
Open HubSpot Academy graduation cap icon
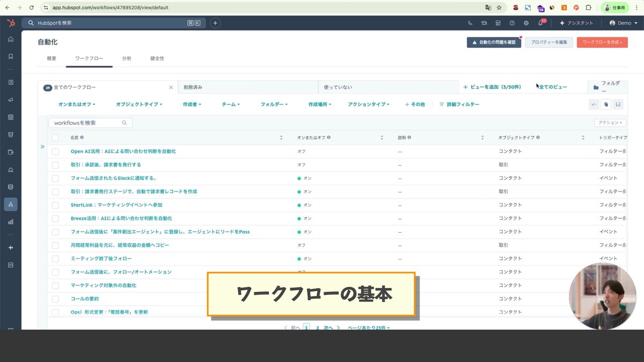coord(484,23)
